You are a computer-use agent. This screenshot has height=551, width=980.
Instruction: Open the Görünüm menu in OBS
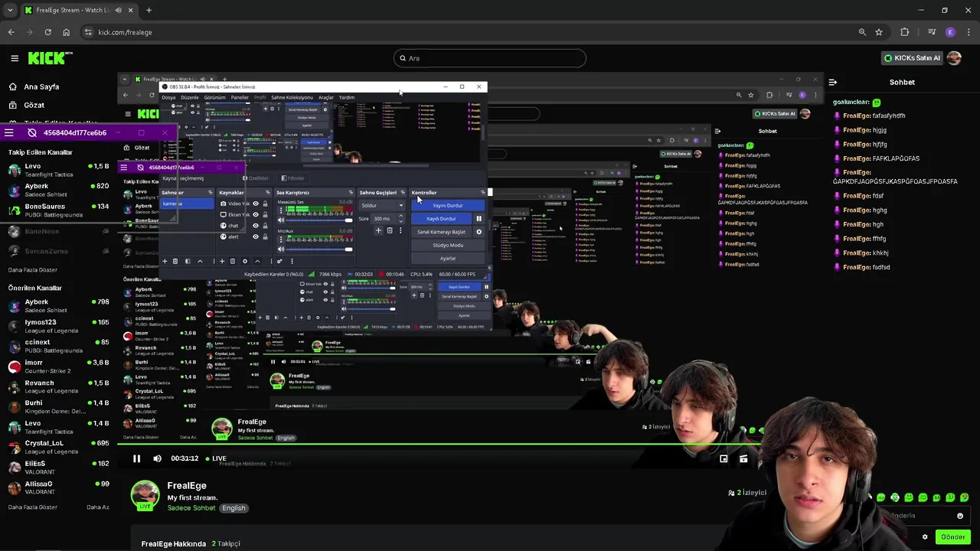(x=214, y=97)
